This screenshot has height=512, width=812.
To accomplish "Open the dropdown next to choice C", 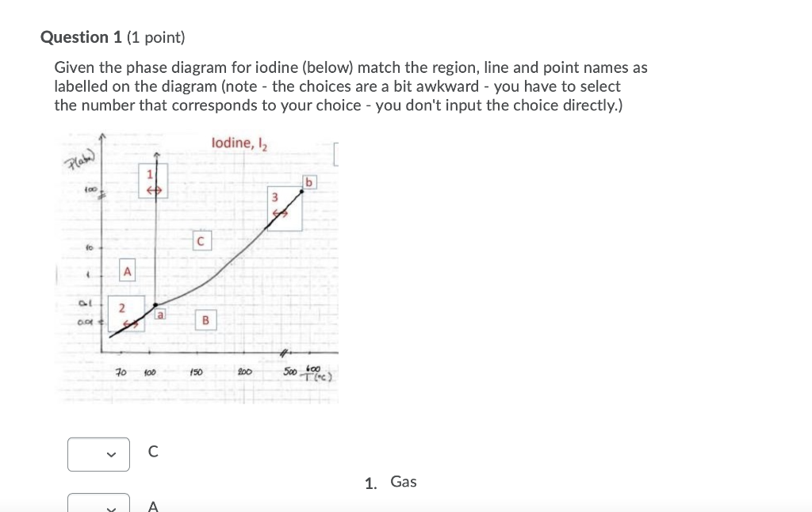I will [98, 454].
